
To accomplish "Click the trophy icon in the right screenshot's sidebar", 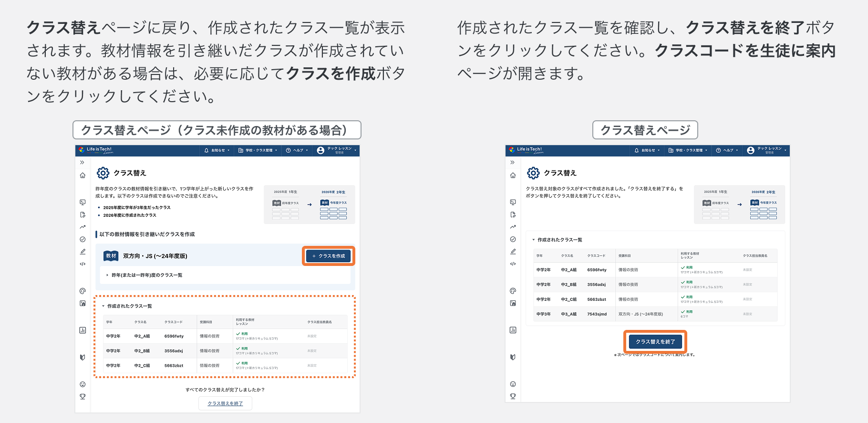I will tap(513, 396).
